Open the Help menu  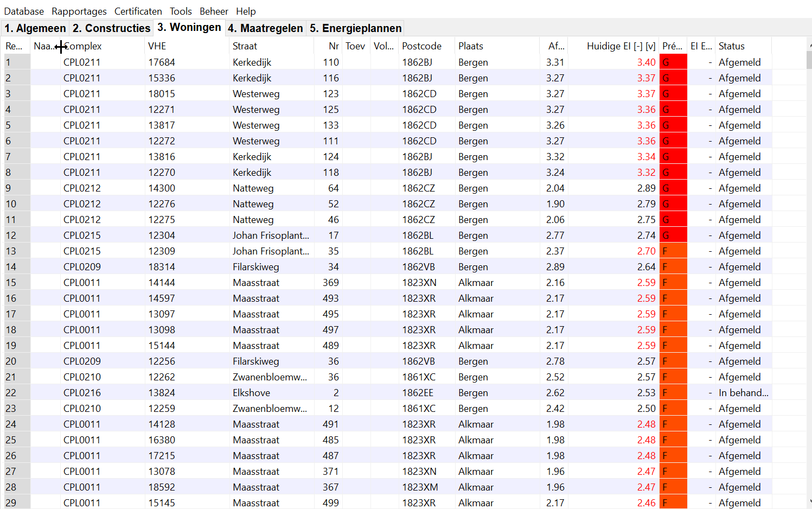246,11
